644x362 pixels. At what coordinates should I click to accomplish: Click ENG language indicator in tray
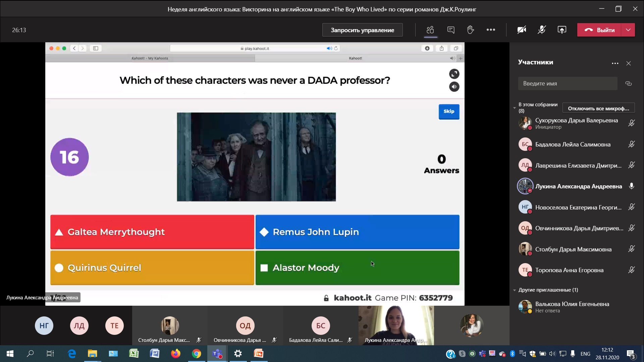pos(585,354)
